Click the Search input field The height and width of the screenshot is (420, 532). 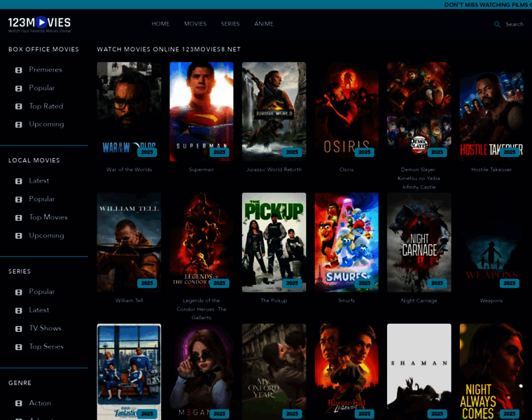(514, 24)
